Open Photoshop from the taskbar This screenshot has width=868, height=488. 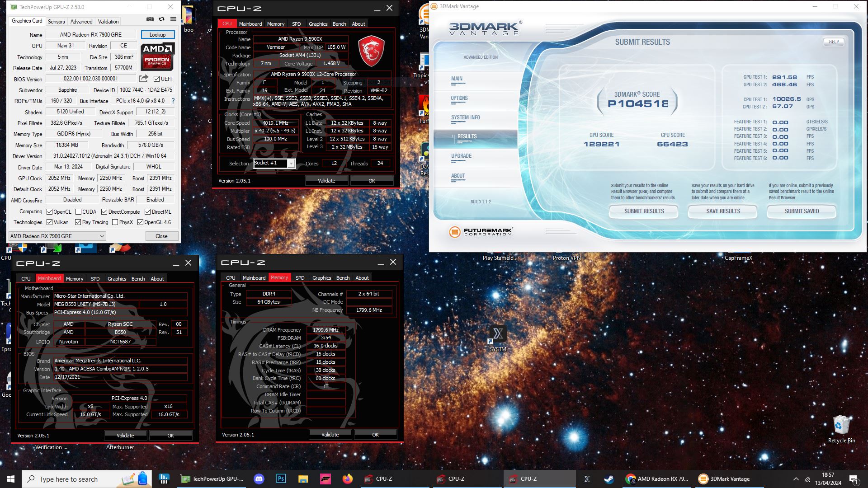coord(281,479)
